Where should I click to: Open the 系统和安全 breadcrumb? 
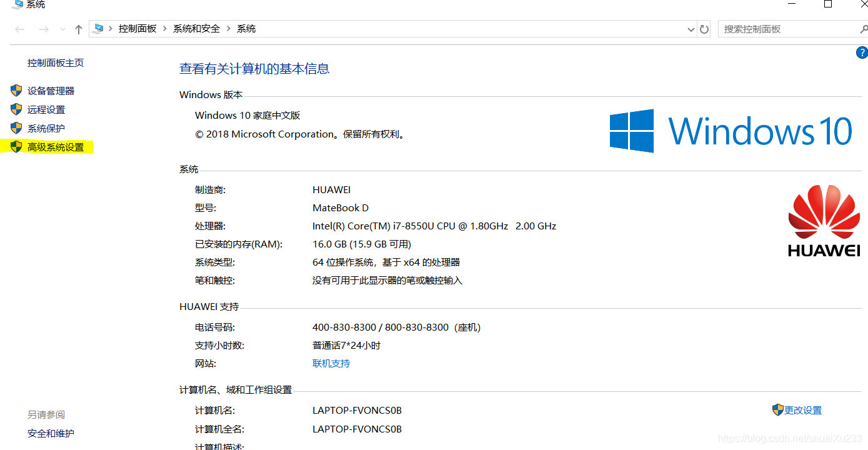click(196, 29)
